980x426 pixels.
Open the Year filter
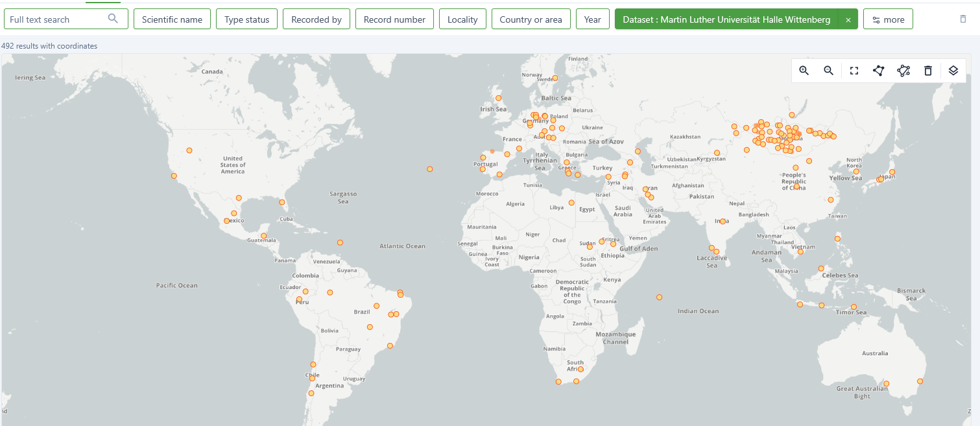tap(592, 19)
